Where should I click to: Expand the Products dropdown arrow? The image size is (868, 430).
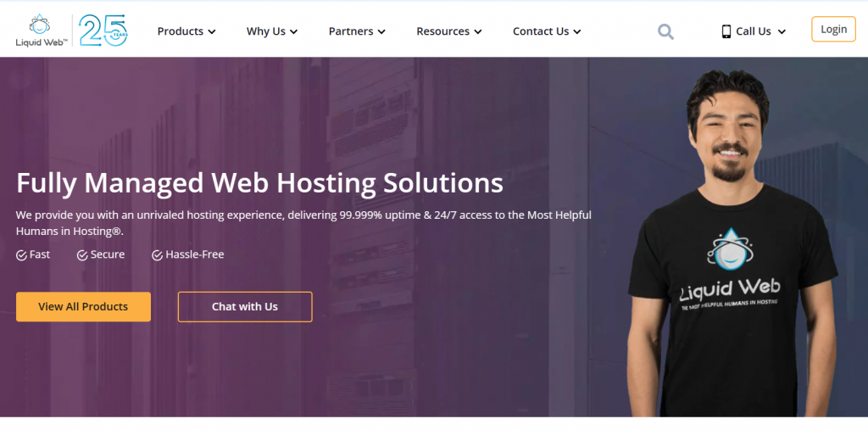(x=212, y=32)
